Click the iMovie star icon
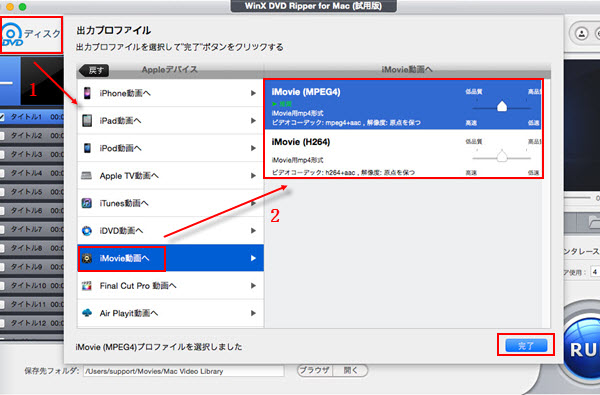Image resolution: width=600 pixels, height=395 pixels. tap(87, 258)
